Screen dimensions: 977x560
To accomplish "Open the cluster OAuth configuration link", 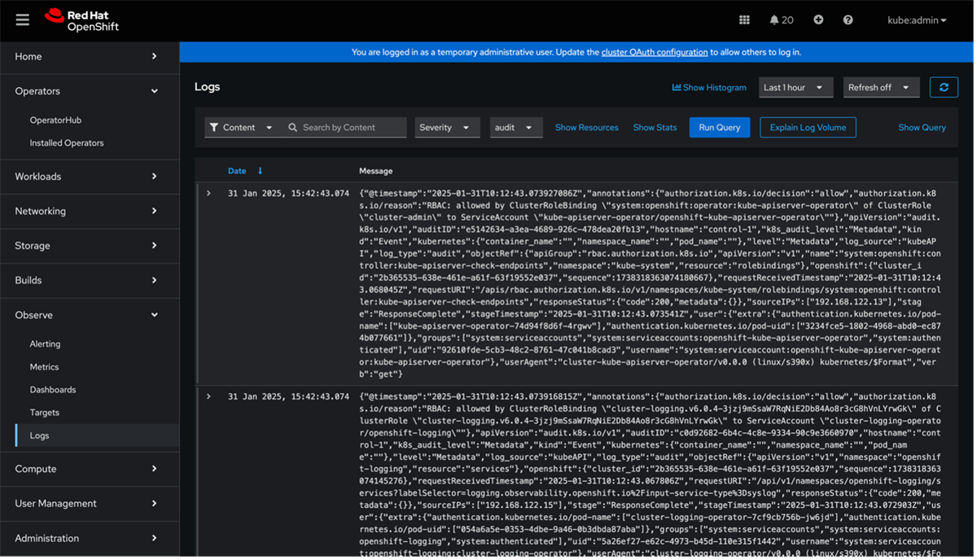I will [x=654, y=51].
